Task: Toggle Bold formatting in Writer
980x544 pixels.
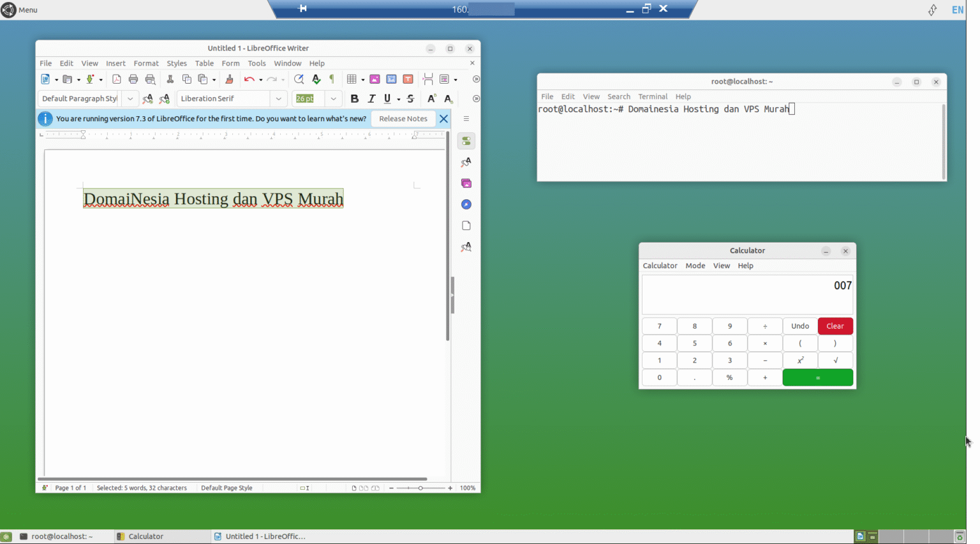Action: coord(355,98)
